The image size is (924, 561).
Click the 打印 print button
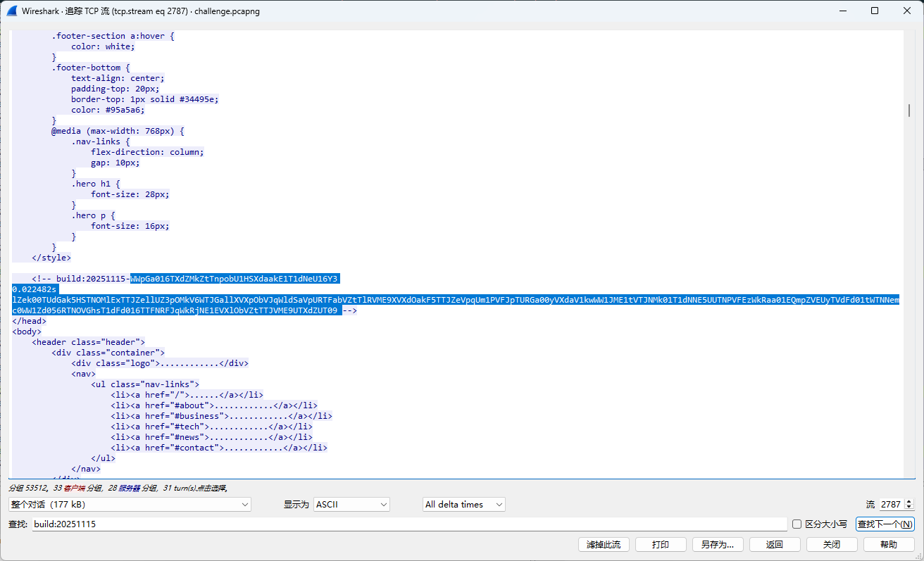[660, 545]
